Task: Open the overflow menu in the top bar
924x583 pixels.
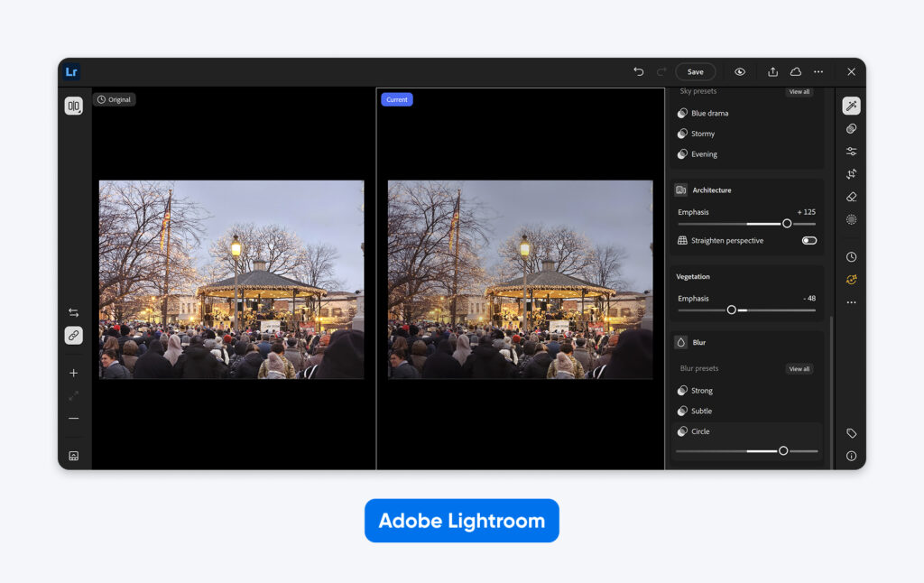Action: (x=818, y=71)
